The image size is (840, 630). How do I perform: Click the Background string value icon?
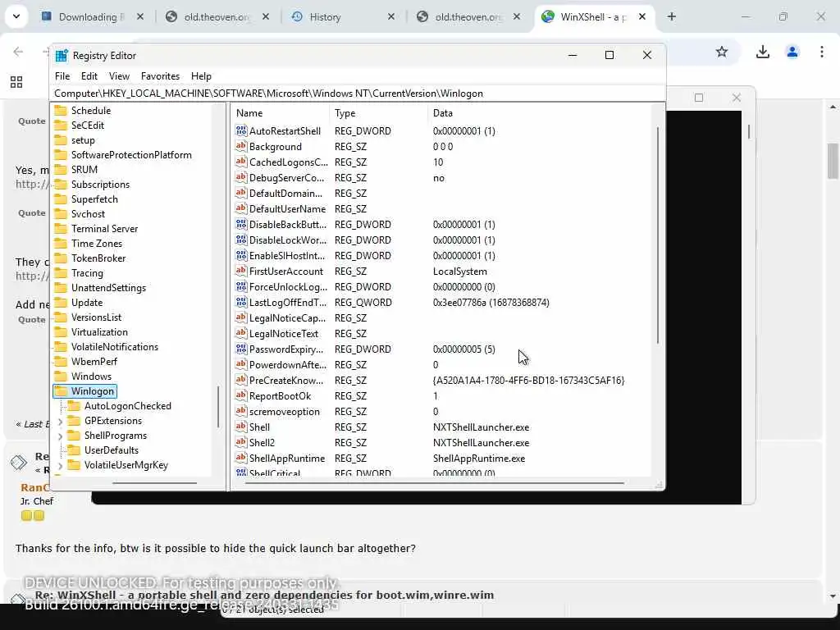click(241, 146)
